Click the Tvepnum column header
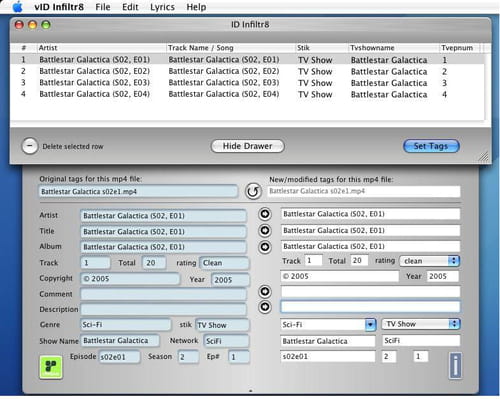500x399 pixels. pos(460,48)
